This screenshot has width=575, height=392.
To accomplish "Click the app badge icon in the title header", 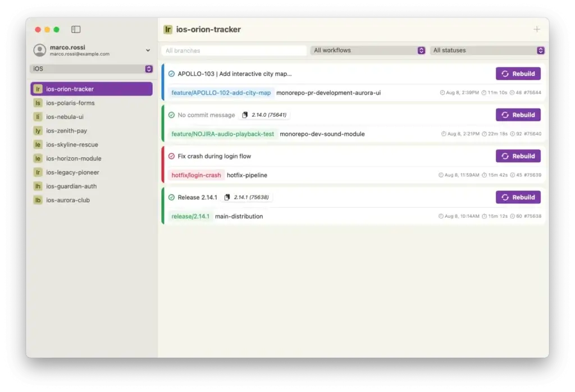I will point(168,29).
